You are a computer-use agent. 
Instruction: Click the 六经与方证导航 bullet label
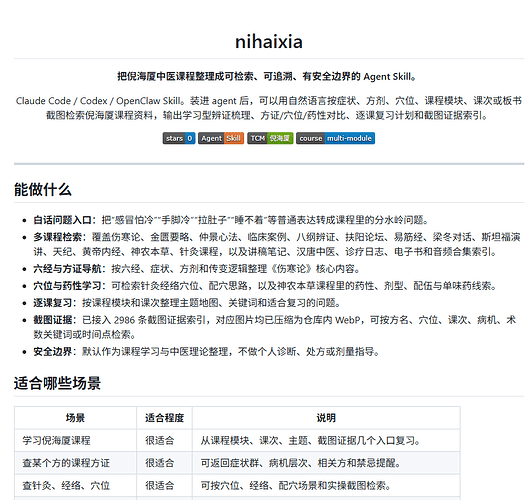pyautogui.click(x=67, y=269)
